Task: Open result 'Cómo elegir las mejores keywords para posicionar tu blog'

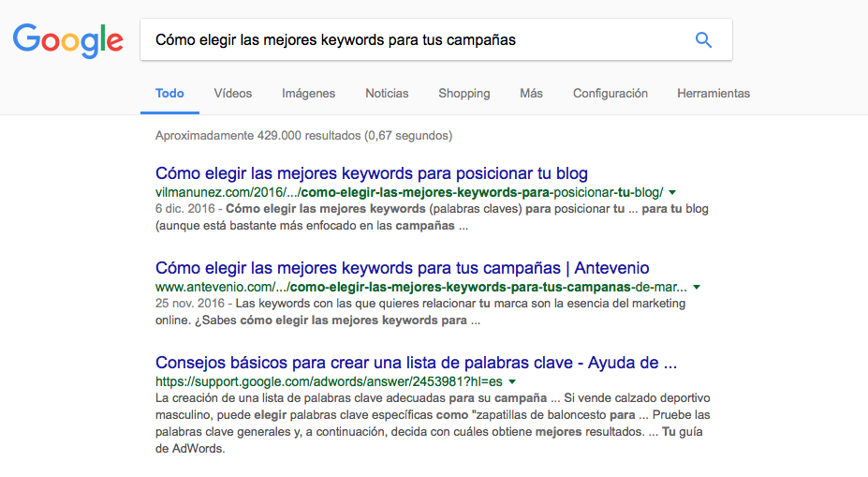Action: [x=372, y=173]
